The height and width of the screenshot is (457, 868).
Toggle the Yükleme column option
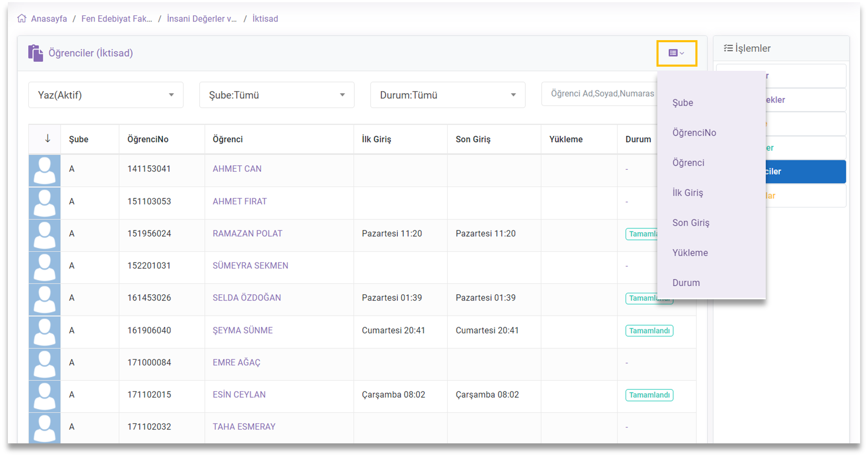[x=690, y=253]
